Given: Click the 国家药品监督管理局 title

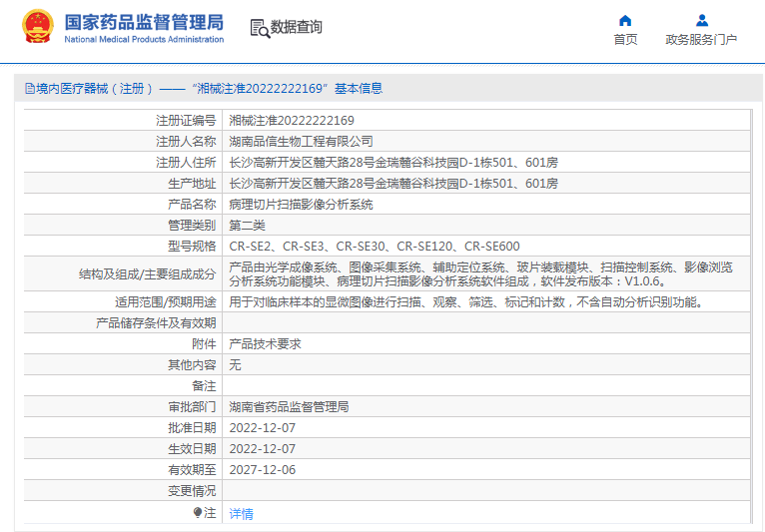Looking at the screenshot, I should [144, 22].
